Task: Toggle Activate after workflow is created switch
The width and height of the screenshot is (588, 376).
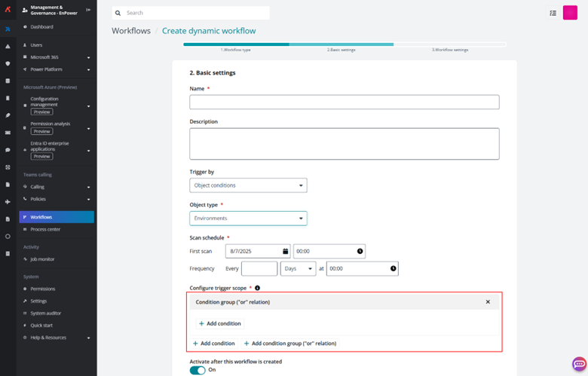Action: point(198,370)
